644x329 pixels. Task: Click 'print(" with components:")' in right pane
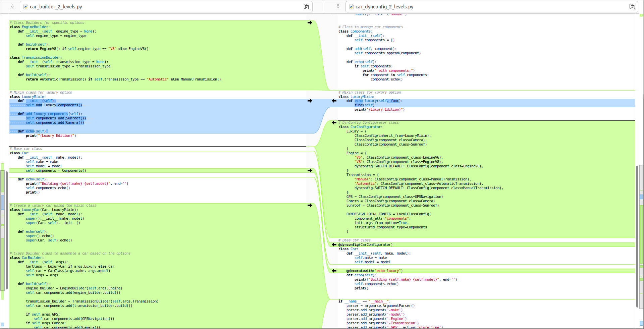click(x=388, y=70)
